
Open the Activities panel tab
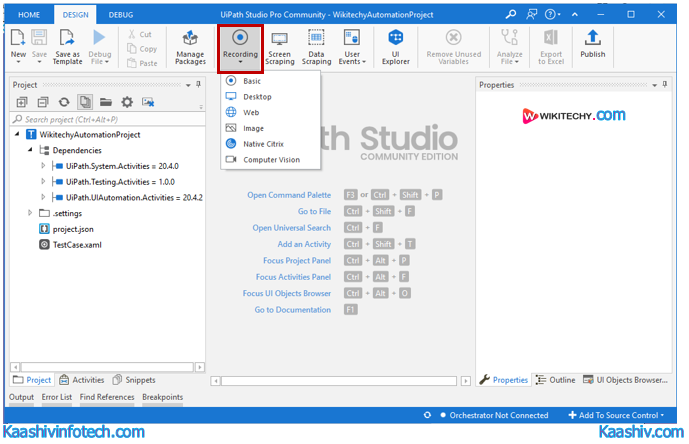[x=82, y=380]
